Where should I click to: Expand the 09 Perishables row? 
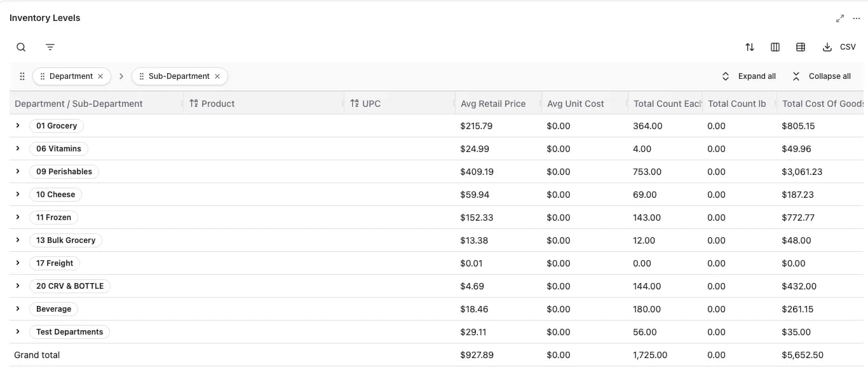click(x=18, y=172)
